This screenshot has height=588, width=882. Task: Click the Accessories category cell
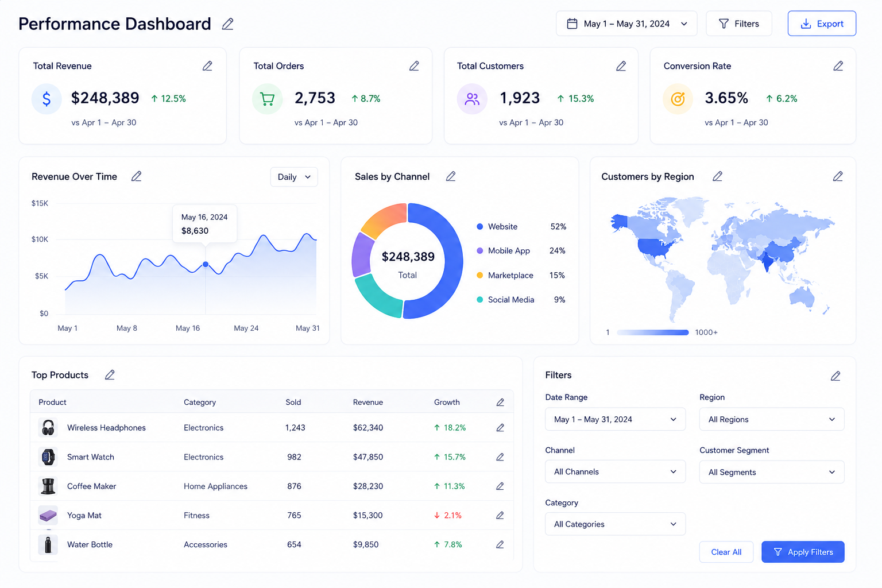tap(206, 544)
